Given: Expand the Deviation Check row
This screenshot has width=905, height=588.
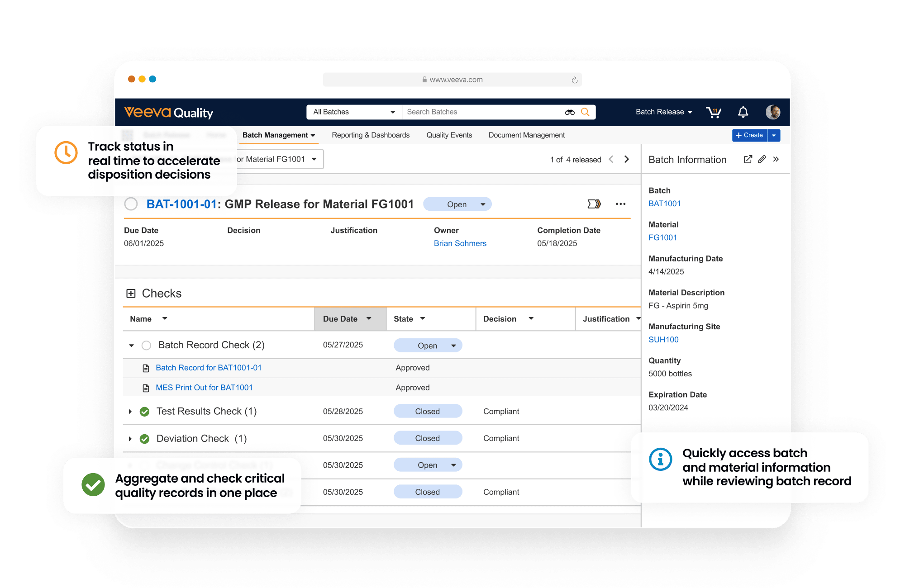Looking at the screenshot, I should [x=130, y=439].
